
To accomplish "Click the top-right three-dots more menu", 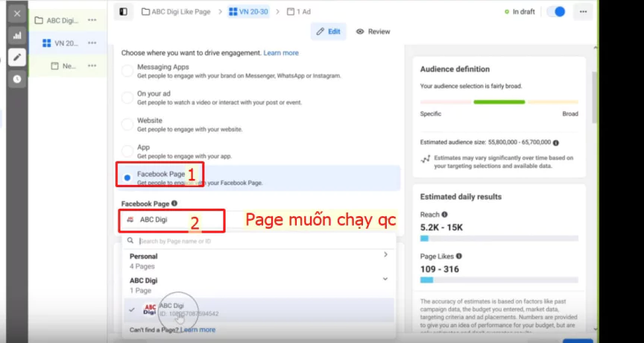I will click(583, 12).
